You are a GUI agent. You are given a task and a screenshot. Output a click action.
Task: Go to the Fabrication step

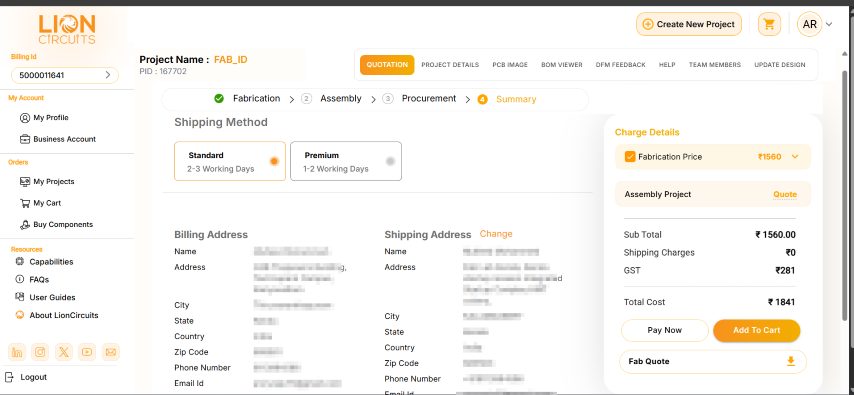tap(257, 99)
